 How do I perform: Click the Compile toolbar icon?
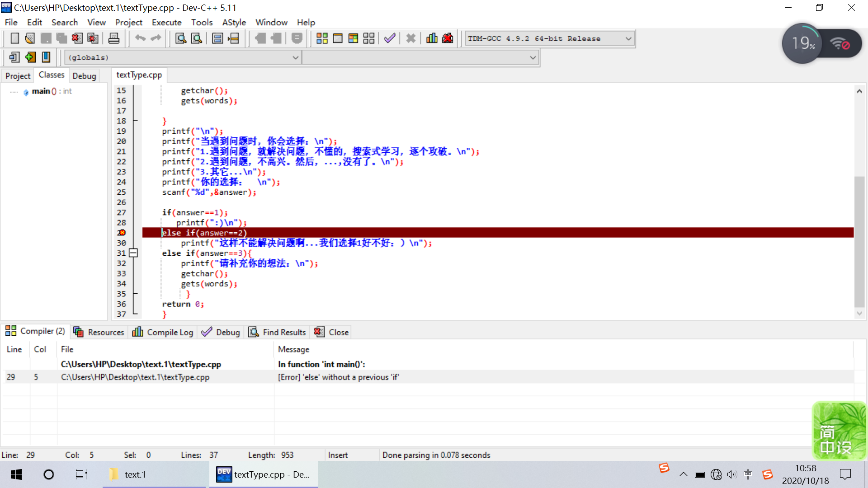point(322,38)
